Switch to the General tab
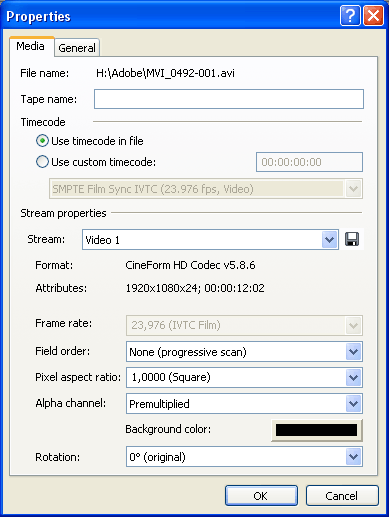This screenshot has height=517, width=389. 77,48
